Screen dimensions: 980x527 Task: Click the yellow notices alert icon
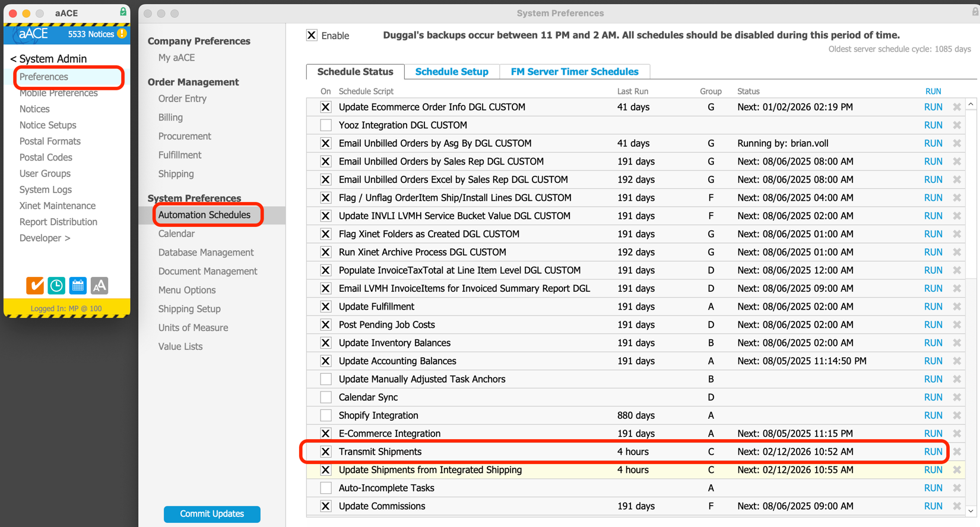coord(122,34)
